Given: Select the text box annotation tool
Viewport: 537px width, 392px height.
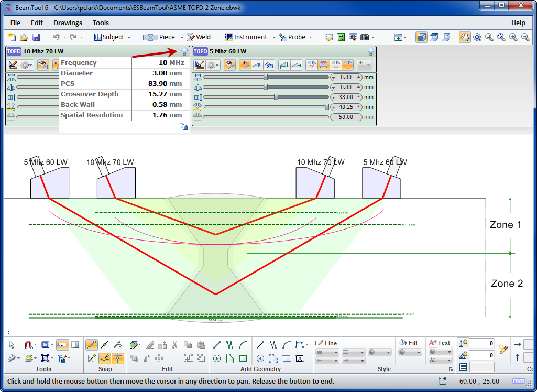Looking at the screenshot, I should (300, 358).
